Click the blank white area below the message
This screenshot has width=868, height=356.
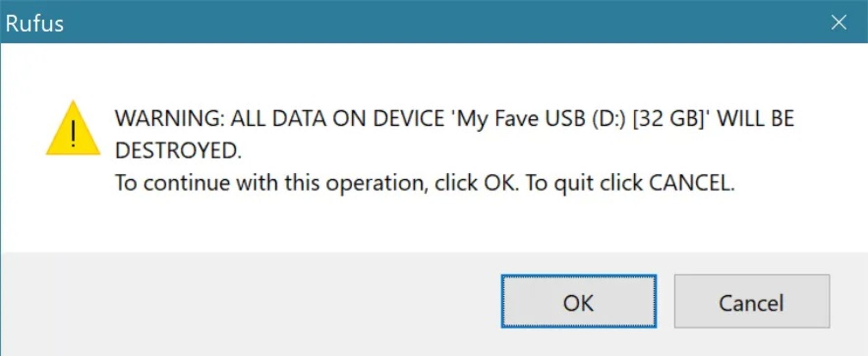(434, 225)
